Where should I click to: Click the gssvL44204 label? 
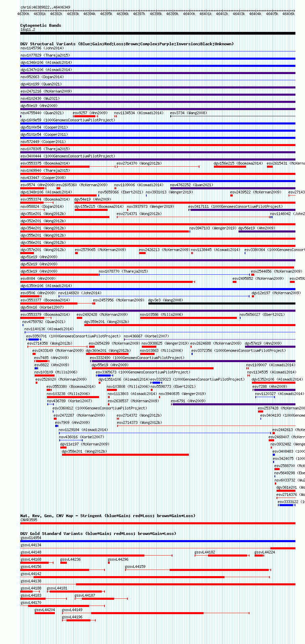click(45, 610)
